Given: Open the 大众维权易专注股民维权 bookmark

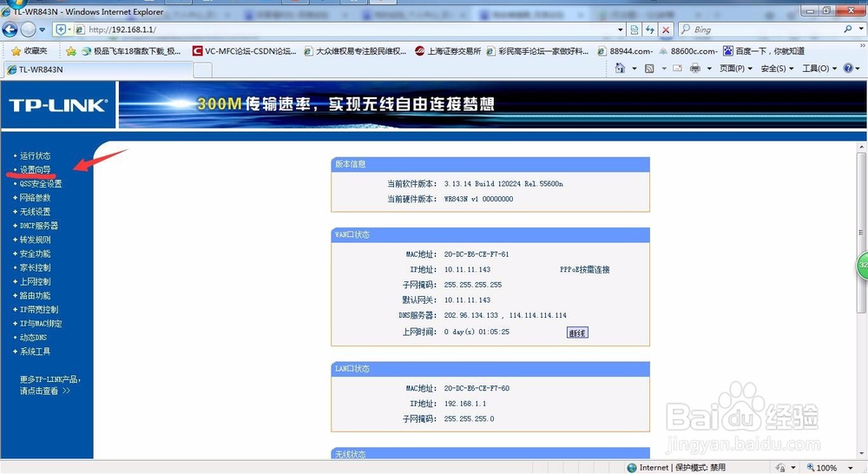Looking at the screenshot, I should click(x=355, y=51).
